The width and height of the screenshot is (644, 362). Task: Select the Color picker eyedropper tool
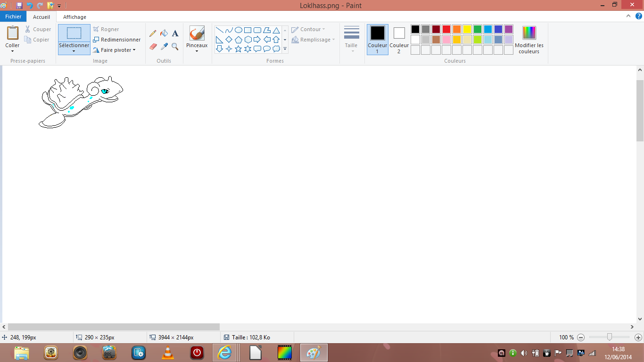pos(164,46)
